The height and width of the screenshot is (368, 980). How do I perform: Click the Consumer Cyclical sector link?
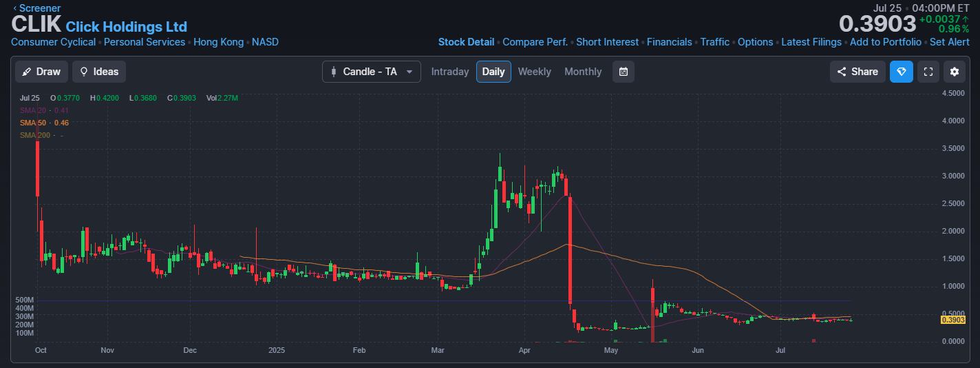[53, 42]
